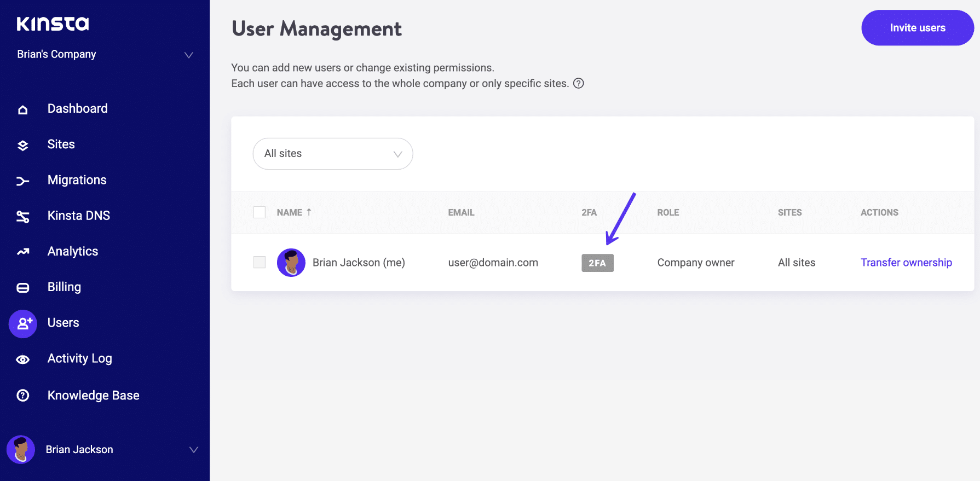Check the box next to Brian Jackson
The height and width of the screenshot is (481, 980).
(x=260, y=263)
